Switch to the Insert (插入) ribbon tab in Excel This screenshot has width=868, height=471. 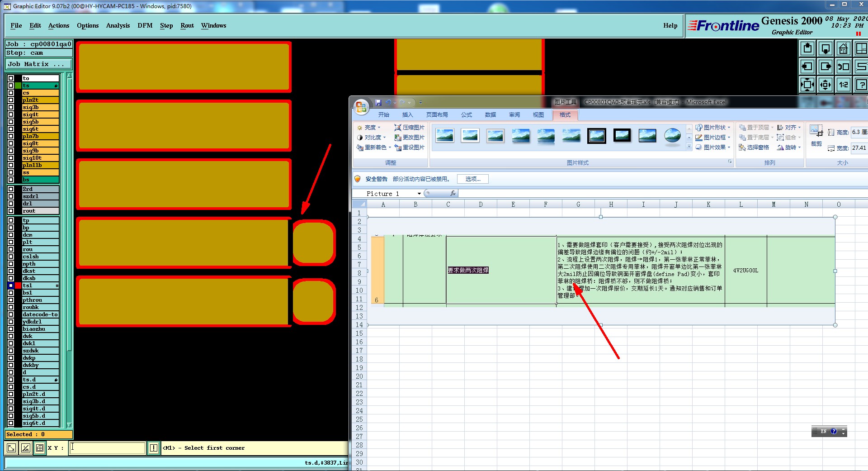tap(407, 115)
